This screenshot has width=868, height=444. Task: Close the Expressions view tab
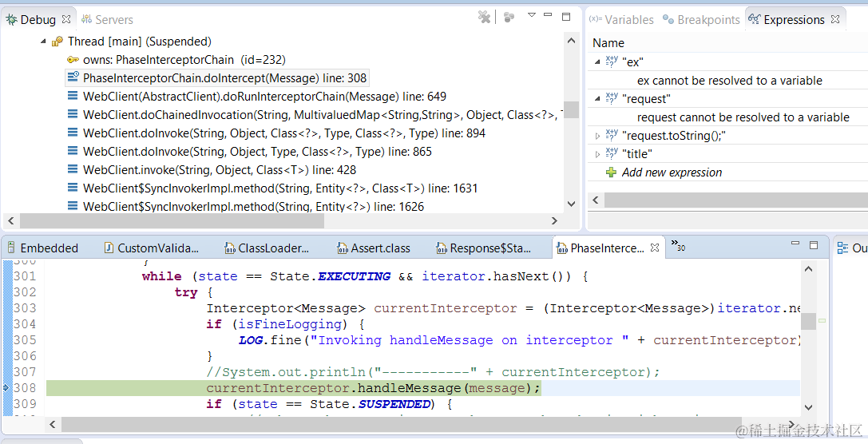[835, 19]
